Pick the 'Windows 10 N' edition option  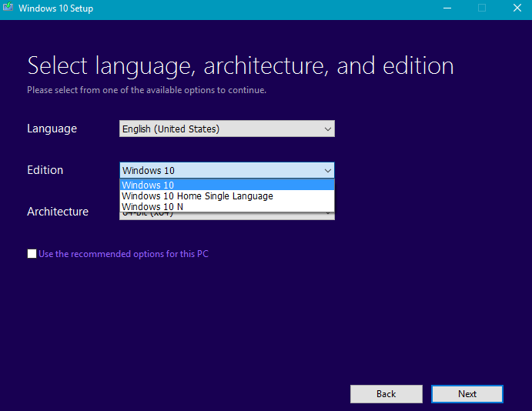pos(227,206)
